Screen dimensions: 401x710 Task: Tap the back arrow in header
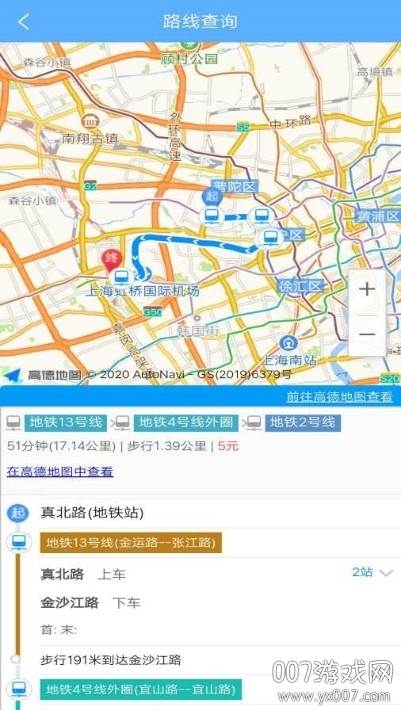pos(24,21)
